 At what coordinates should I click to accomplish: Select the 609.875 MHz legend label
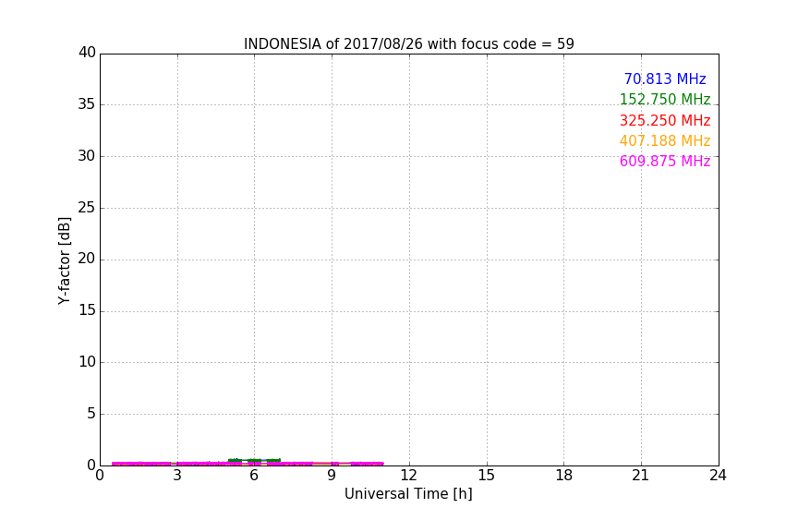coord(665,162)
